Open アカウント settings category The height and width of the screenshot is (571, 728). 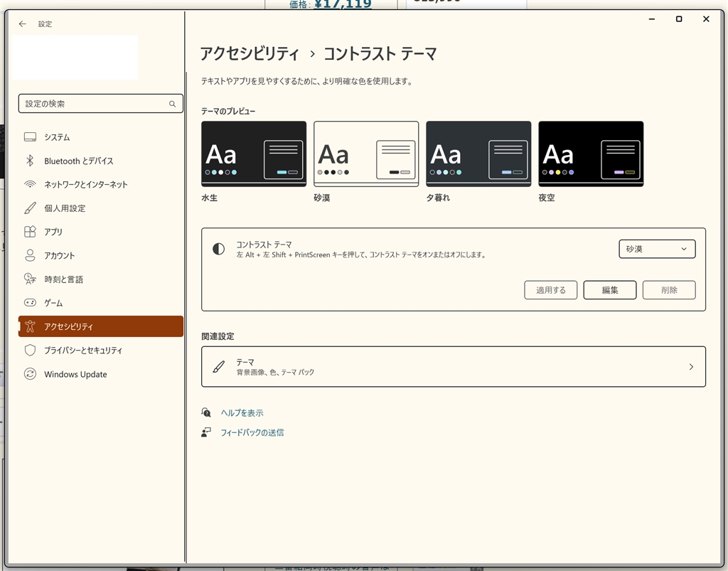tap(101, 255)
